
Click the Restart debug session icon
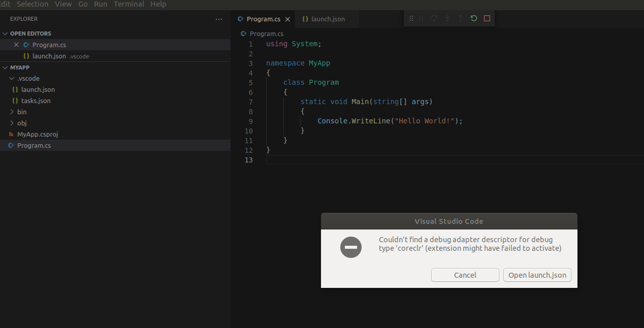[473, 18]
